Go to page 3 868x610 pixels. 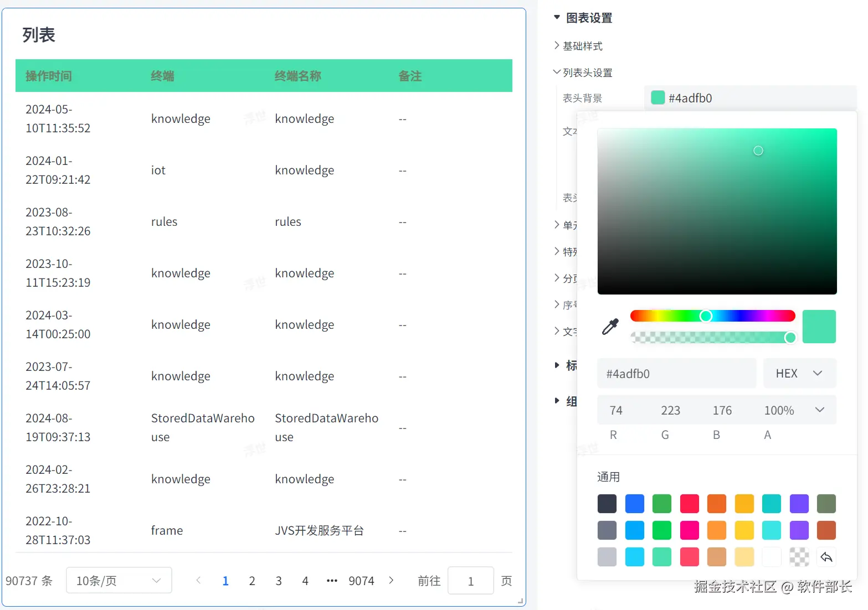click(279, 581)
